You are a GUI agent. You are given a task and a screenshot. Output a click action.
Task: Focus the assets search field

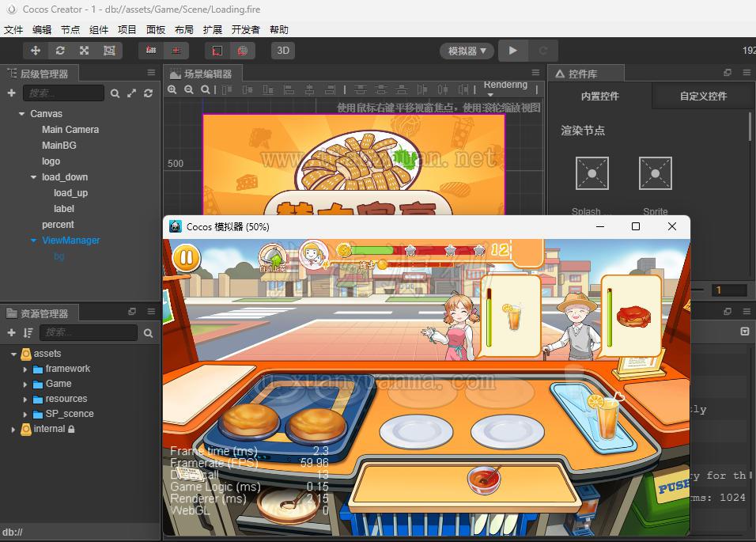(89, 333)
